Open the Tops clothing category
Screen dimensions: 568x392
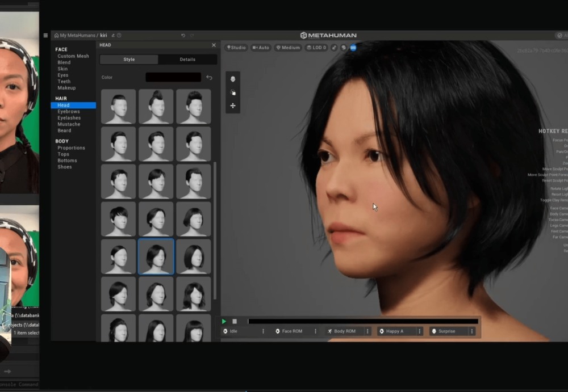pyautogui.click(x=64, y=154)
